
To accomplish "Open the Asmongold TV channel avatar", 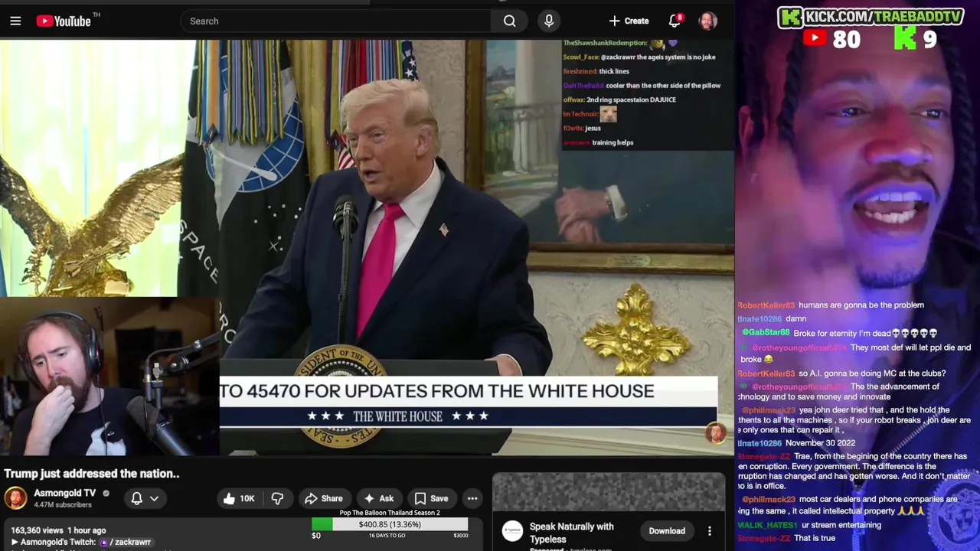I will click(x=15, y=498).
